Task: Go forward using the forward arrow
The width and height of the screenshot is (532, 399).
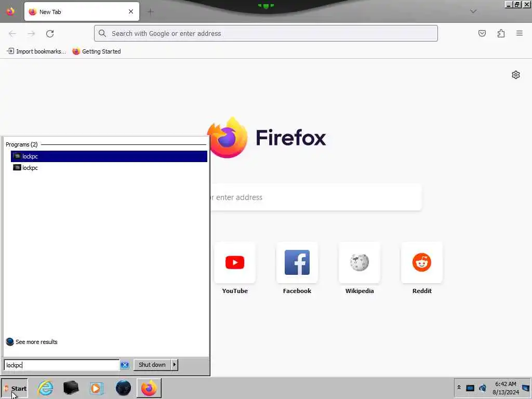Action: click(x=31, y=34)
